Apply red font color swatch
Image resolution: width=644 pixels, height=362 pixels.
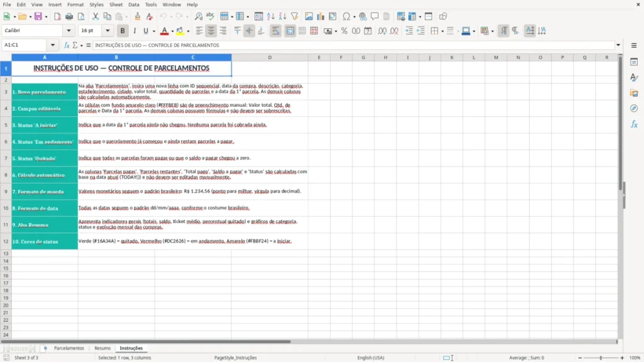click(164, 31)
